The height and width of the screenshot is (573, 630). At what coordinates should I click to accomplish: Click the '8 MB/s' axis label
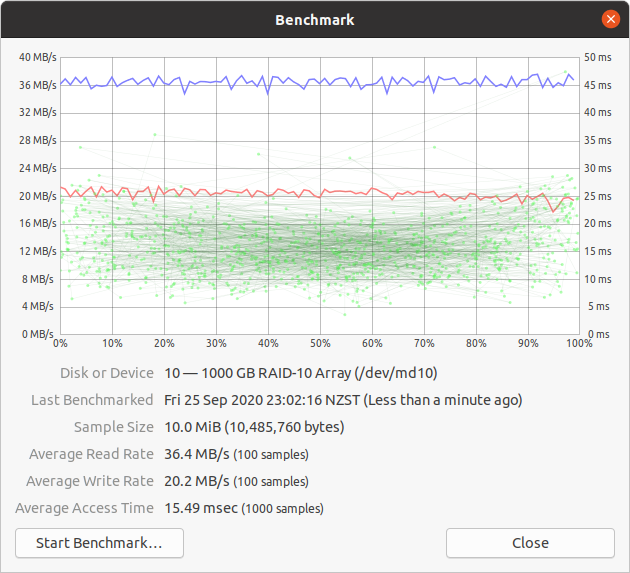[x=38, y=279]
